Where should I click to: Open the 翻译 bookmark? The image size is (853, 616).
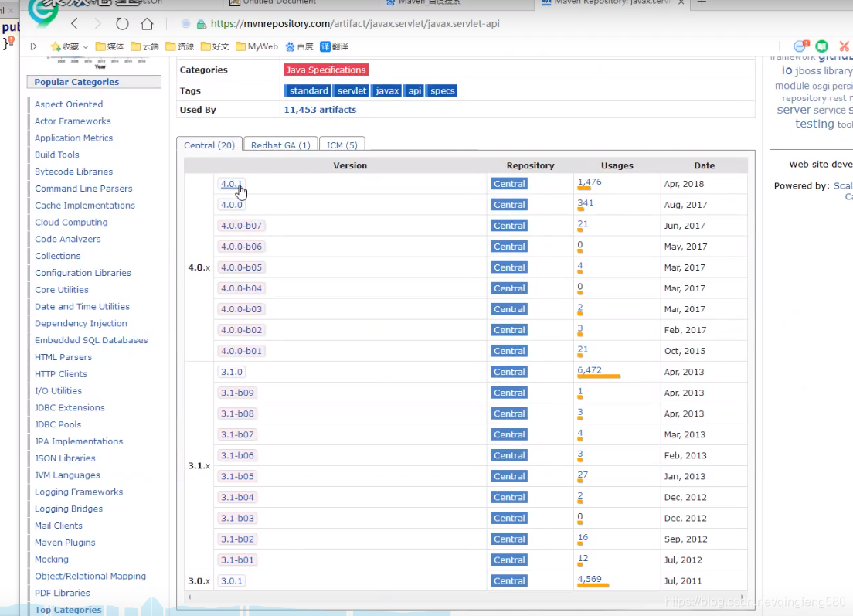coord(334,46)
